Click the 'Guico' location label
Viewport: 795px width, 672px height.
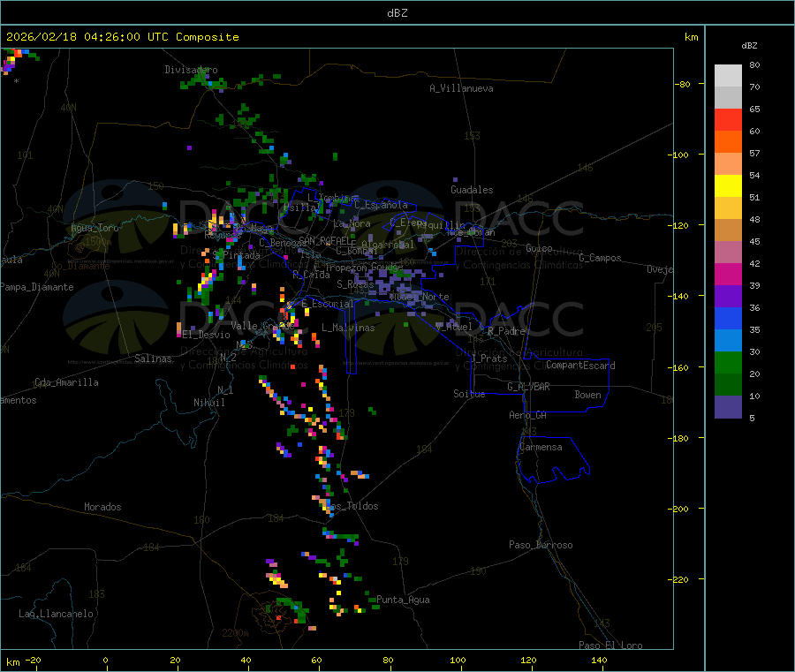(539, 249)
